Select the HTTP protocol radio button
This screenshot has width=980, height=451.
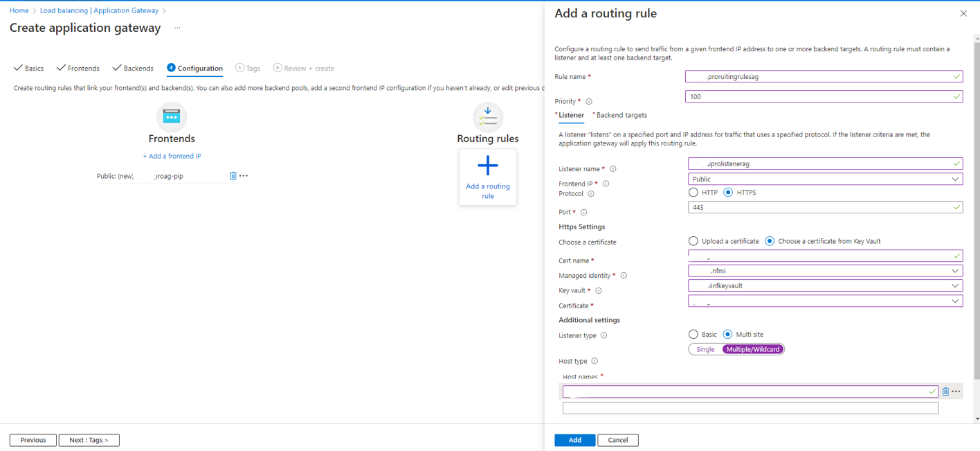693,193
